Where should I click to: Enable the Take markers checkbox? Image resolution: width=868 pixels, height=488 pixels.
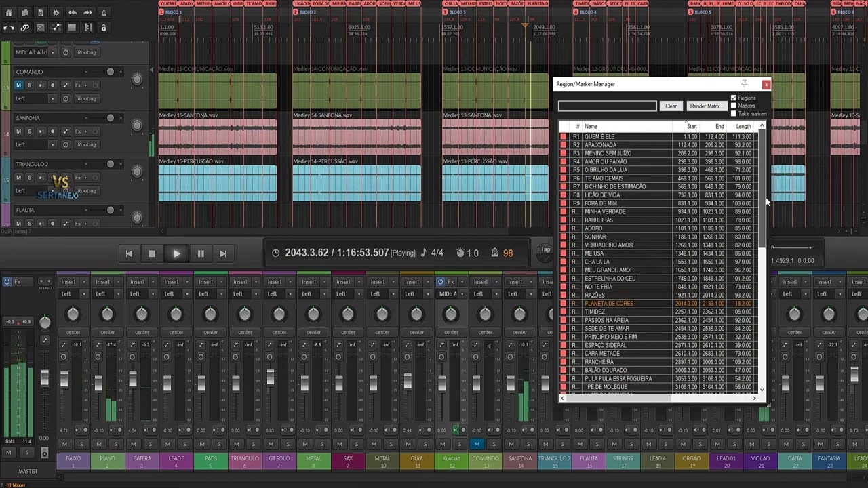pos(733,113)
